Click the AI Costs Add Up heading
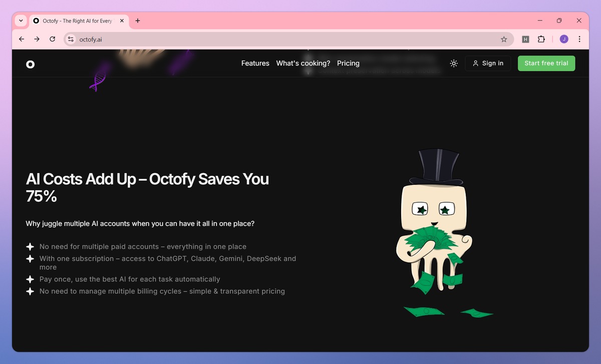 click(147, 187)
